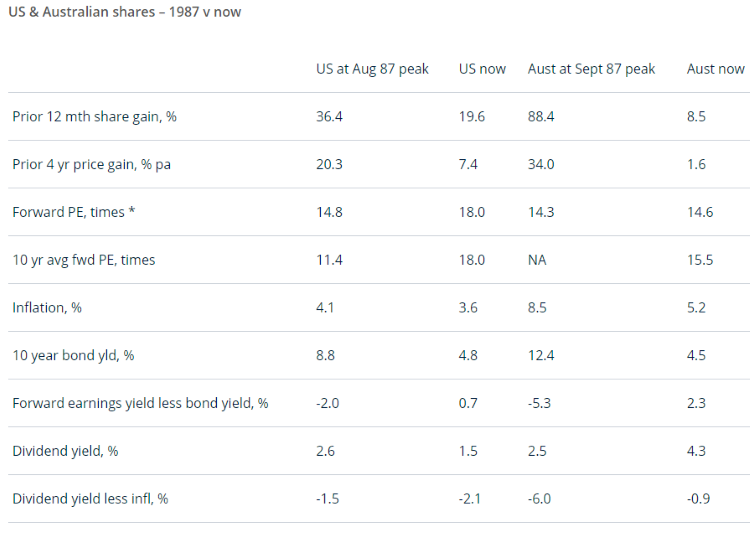Click the 36.4 value in the first row

point(329,117)
